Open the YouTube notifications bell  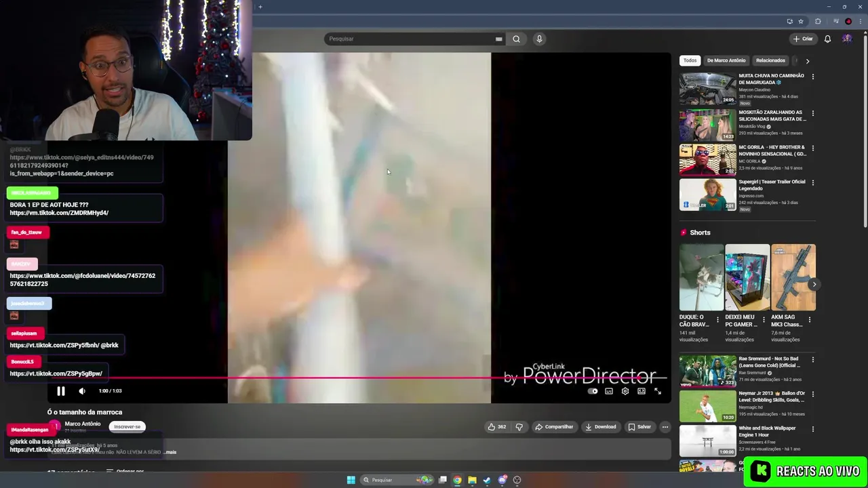(827, 39)
